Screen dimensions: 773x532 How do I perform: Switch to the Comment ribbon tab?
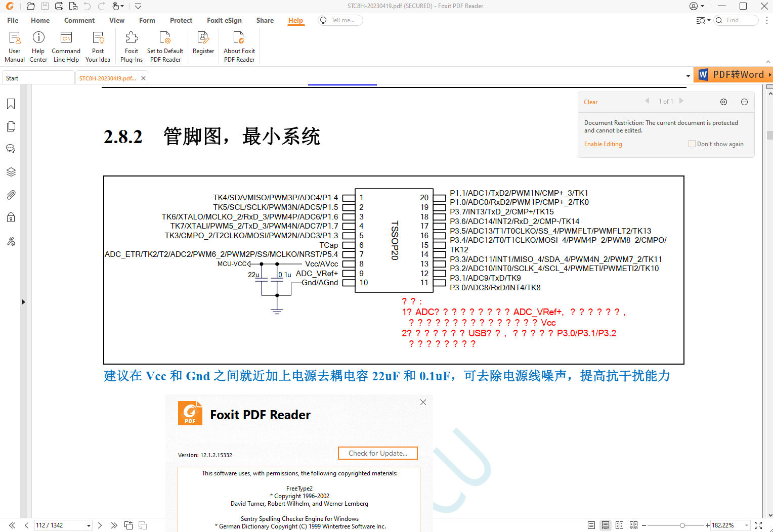[x=79, y=20]
